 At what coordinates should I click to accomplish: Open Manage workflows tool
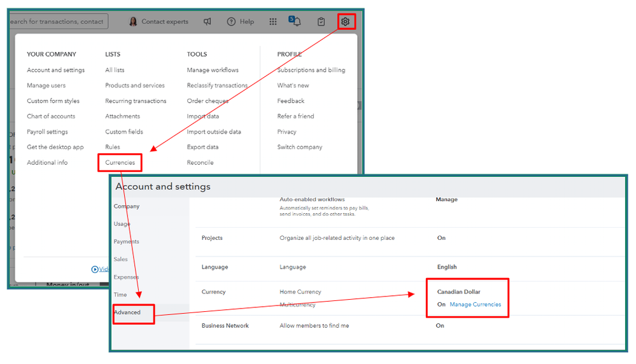213,70
